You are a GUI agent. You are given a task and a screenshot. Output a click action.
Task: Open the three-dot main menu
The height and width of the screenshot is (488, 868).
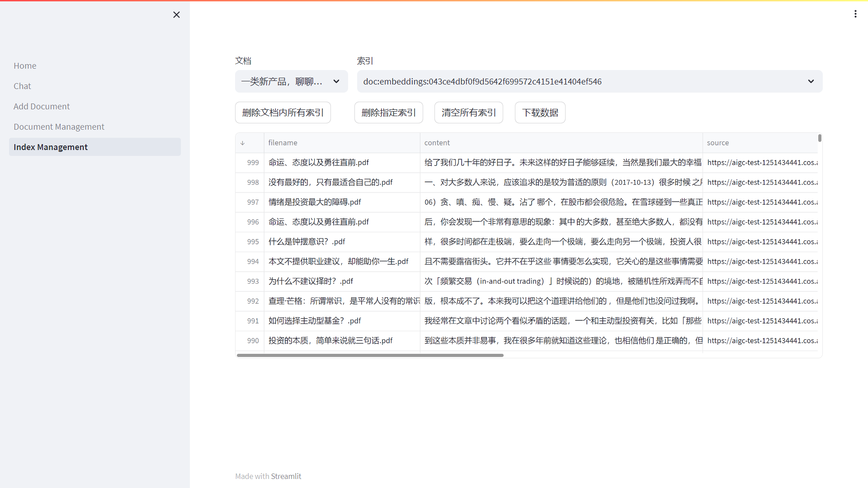(x=855, y=14)
